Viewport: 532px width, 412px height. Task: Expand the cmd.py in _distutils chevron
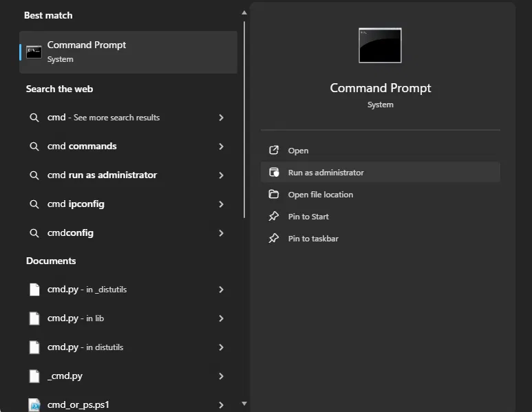coord(221,290)
